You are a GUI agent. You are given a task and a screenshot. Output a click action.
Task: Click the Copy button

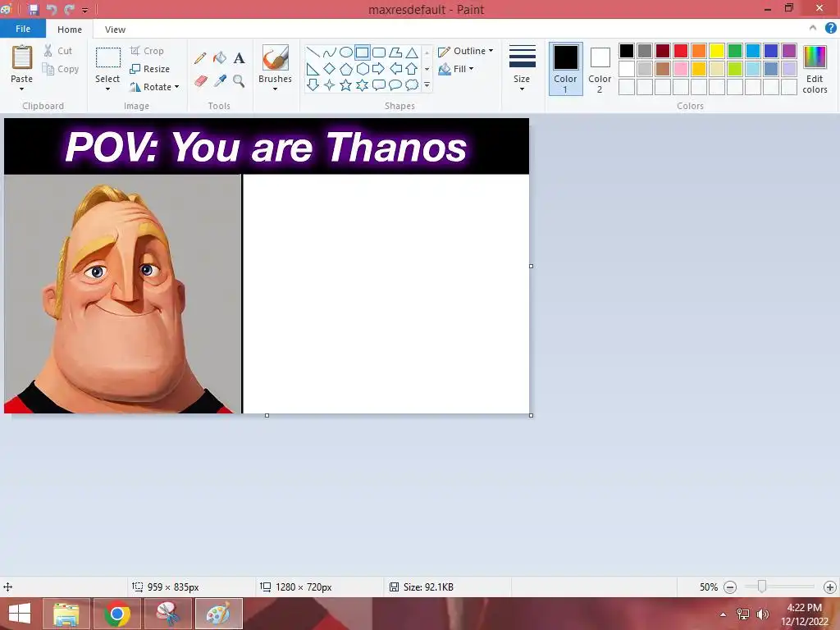point(61,69)
